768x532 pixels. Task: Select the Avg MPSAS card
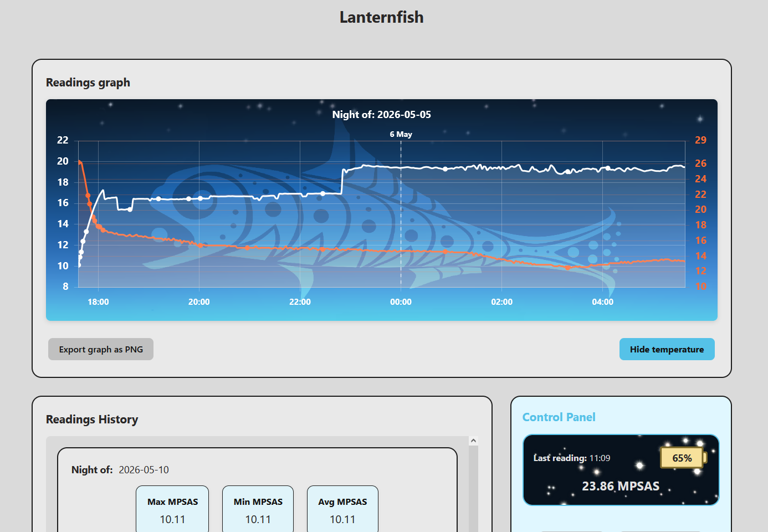[342, 509]
